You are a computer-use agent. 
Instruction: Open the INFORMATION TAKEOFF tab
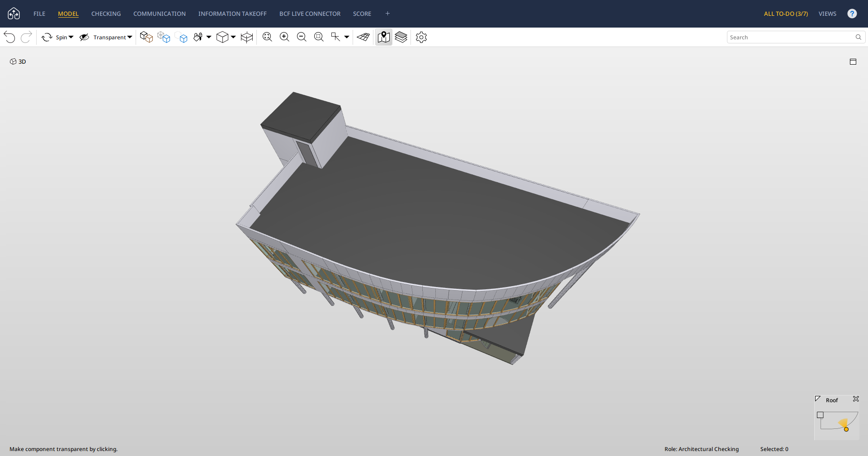232,14
